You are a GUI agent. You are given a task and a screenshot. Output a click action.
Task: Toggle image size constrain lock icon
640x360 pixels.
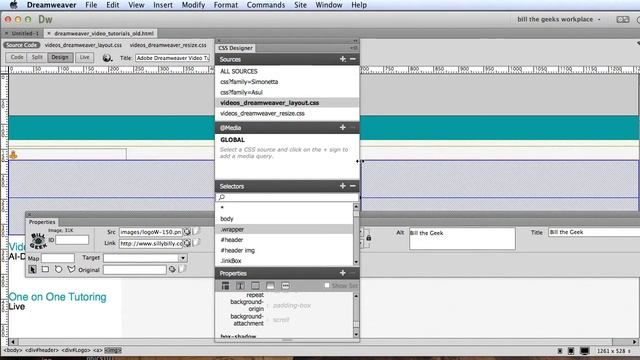pos(369,238)
